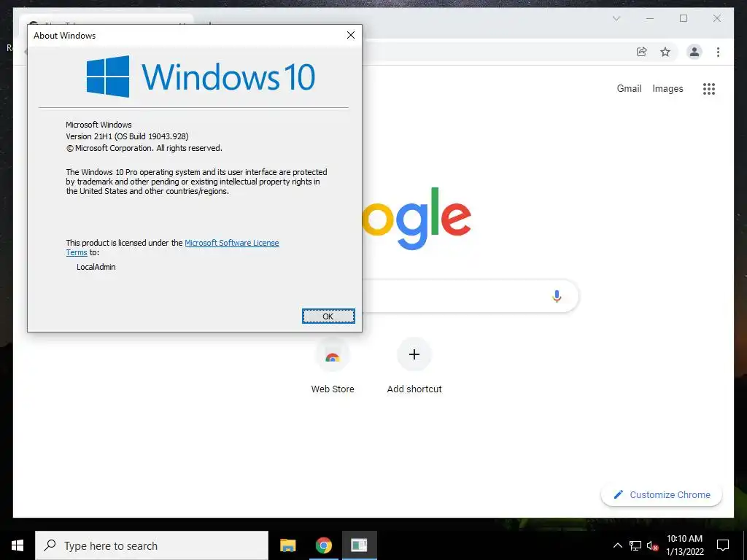Viewport: 747px width, 560px height.
Task: Open Microsoft Software License link
Action: coord(231,243)
